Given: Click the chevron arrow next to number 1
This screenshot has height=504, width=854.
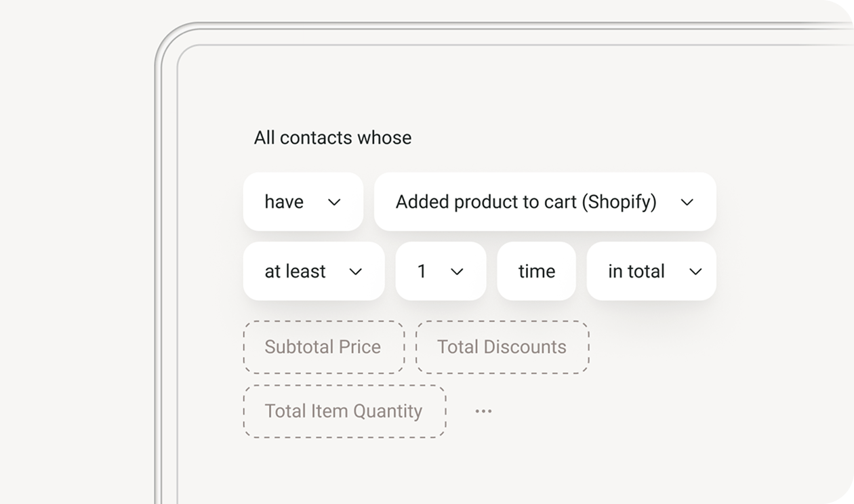Looking at the screenshot, I should 457,272.
